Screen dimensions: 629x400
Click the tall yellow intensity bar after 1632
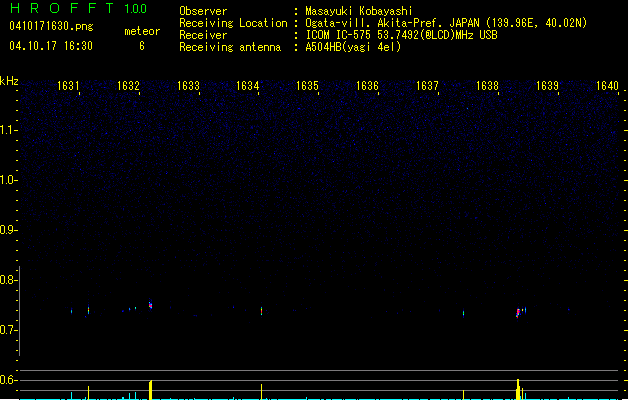click(150, 390)
